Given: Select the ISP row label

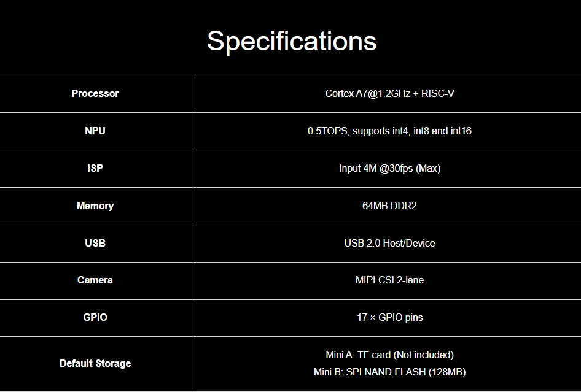Looking at the screenshot, I should tap(95, 168).
